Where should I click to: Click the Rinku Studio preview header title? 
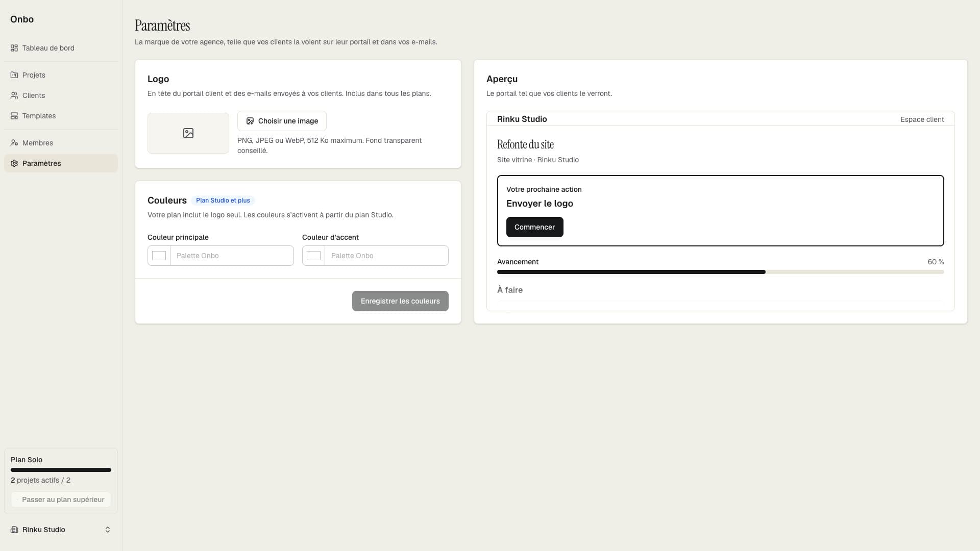(522, 119)
